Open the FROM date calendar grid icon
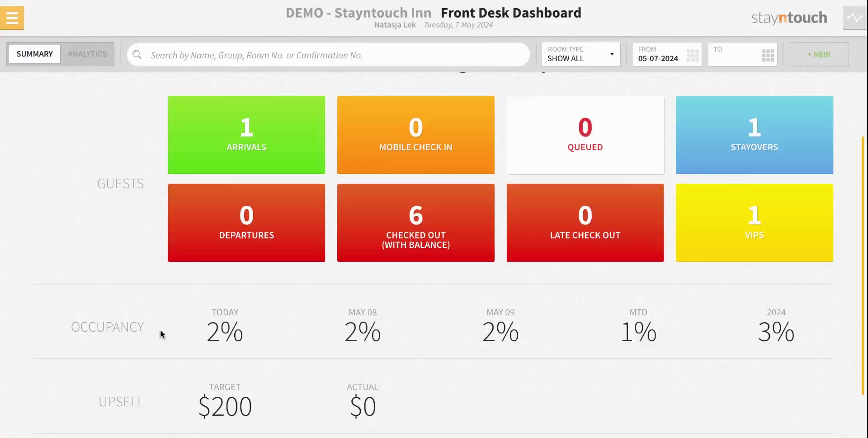Screen dimensions: 868x438 tap(692, 55)
